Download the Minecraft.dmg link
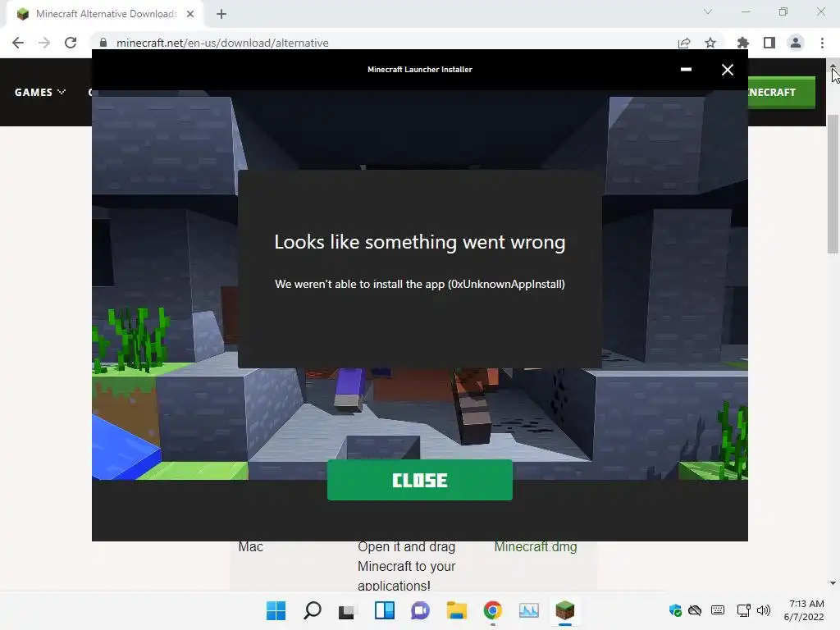Image resolution: width=840 pixels, height=630 pixels. [535, 547]
